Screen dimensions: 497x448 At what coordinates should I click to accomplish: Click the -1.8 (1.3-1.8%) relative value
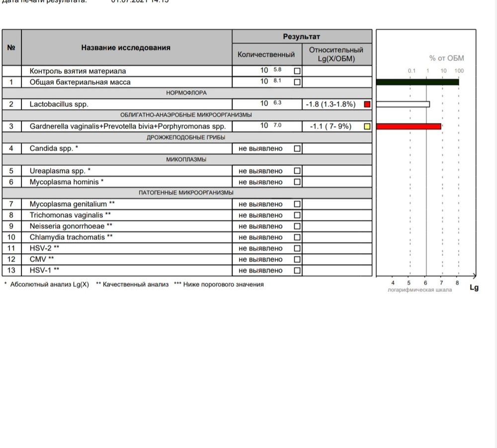tap(331, 104)
